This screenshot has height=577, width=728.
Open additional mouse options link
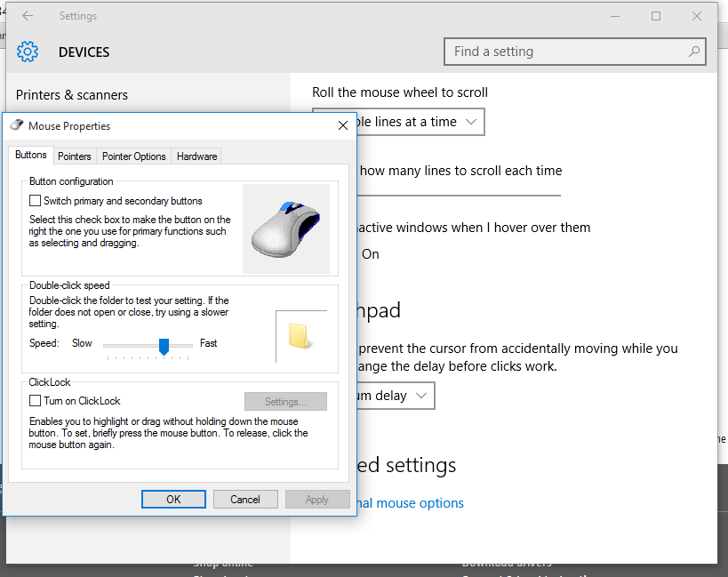pos(409,503)
